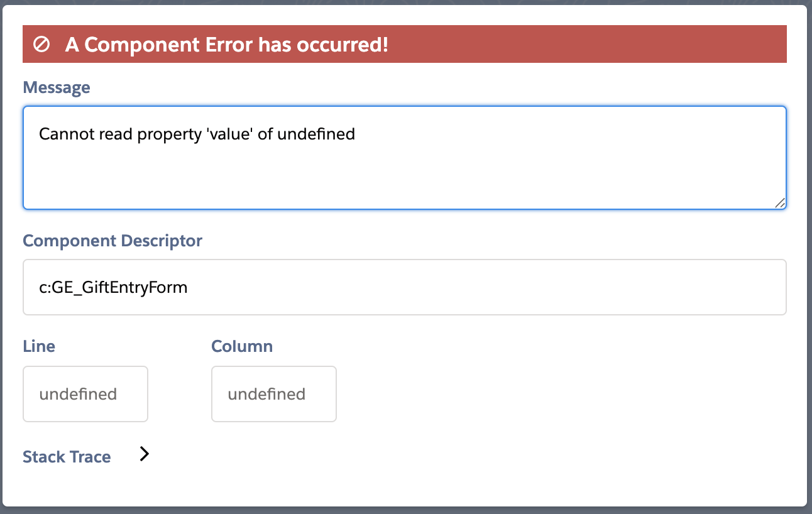812x514 pixels.
Task: Click the c:GE_GiftEntryForm component name
Action: [113, 287]
